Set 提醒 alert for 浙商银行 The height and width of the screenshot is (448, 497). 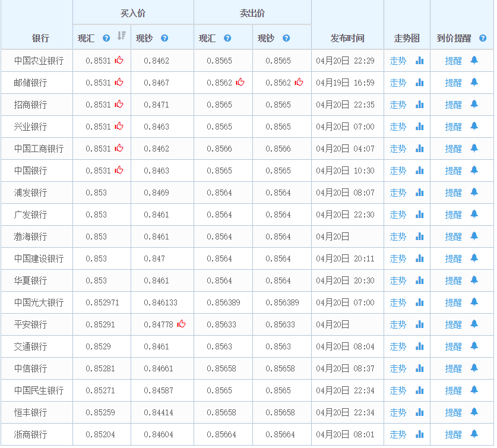tap(453, 434)
